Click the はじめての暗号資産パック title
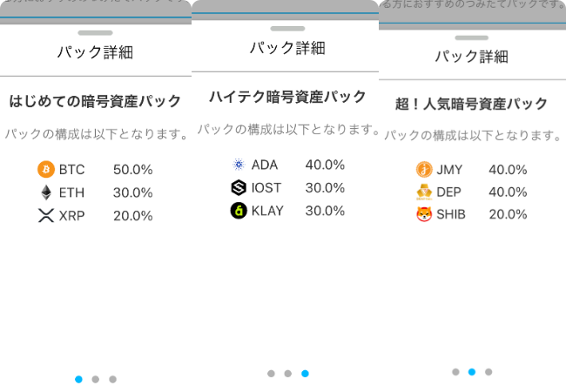 [x=95, y=101]
